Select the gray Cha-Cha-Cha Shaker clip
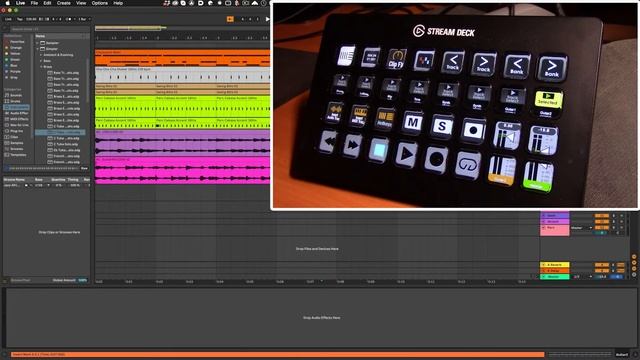This screenshot has width=640, height=360. click(182, 76)
